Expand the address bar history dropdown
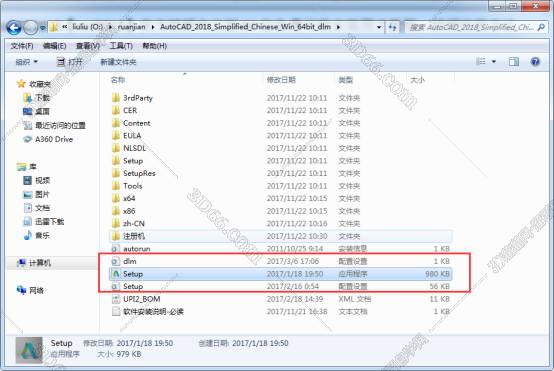This screenshot has width=554, height=371. pos(379,27)
